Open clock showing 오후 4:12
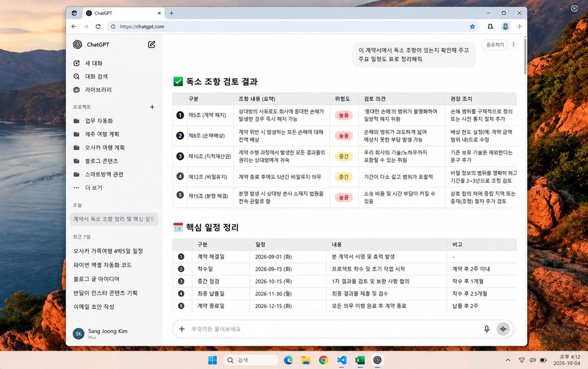588x369 pixels. coord(567,360)
